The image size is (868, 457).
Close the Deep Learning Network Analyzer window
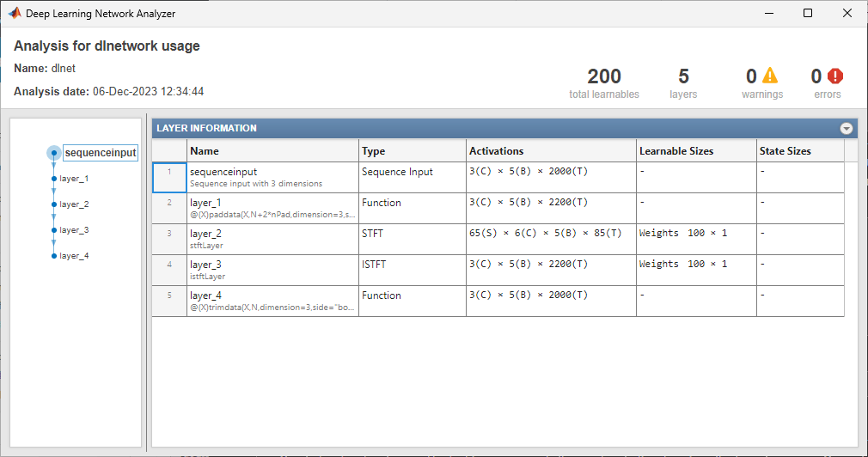point(847,13)
